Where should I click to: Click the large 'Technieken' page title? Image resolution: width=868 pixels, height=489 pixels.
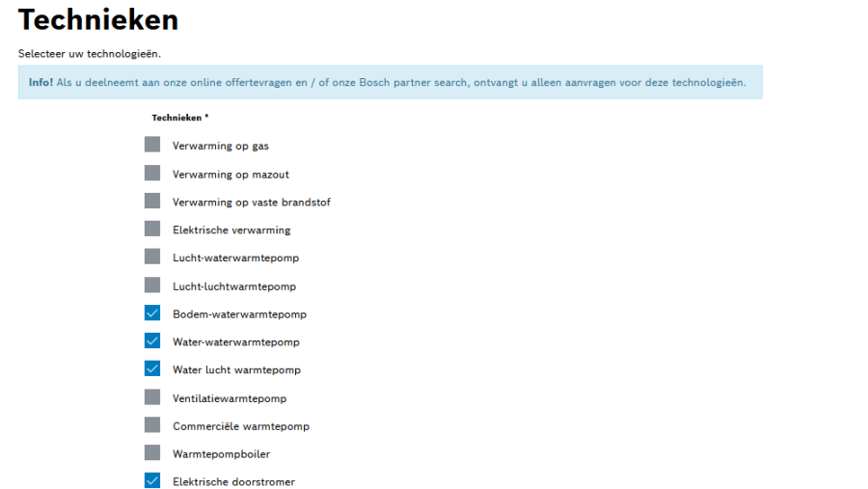(x=98, y=19)
